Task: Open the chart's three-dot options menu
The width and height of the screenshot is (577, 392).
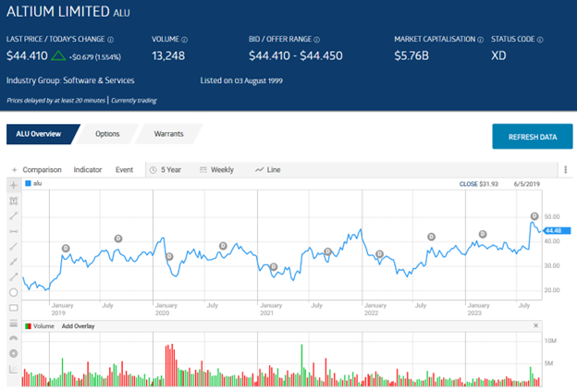Action: pos(566,170)
